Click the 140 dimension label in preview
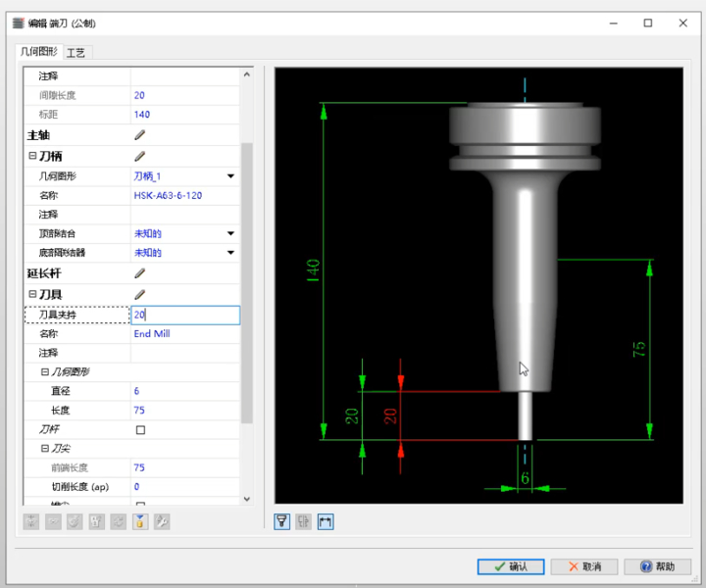 pyautogui.click(x=313, y=270)
